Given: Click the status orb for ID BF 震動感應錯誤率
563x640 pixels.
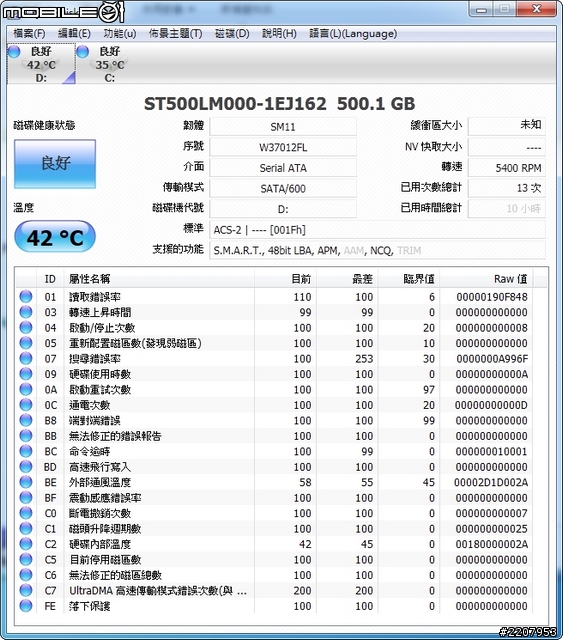Looking at the screenshot, I should (x=26, y=498).
